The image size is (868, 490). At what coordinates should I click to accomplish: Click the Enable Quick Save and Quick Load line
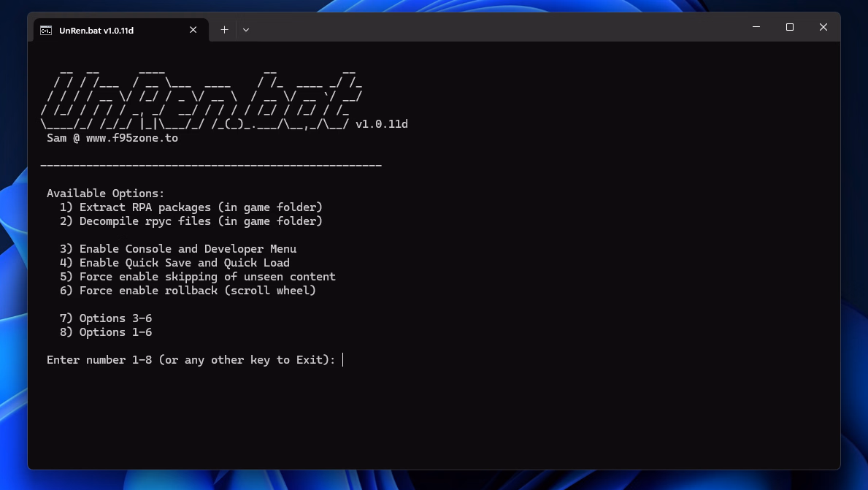[x=174, y=263]
